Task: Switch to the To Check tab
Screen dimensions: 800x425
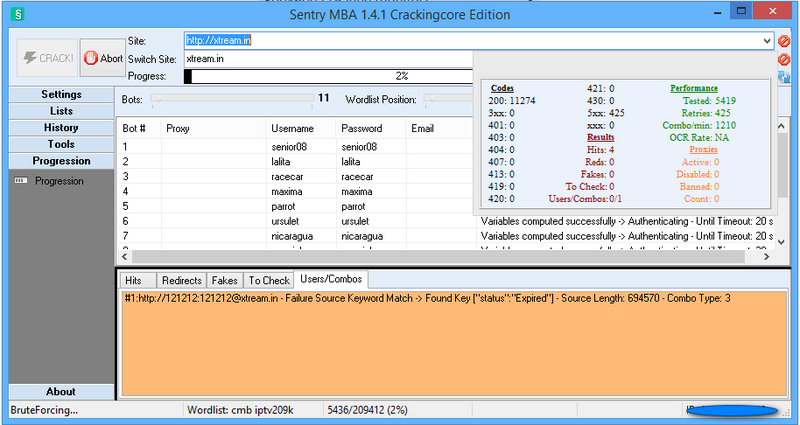Action: coord(269,281)
